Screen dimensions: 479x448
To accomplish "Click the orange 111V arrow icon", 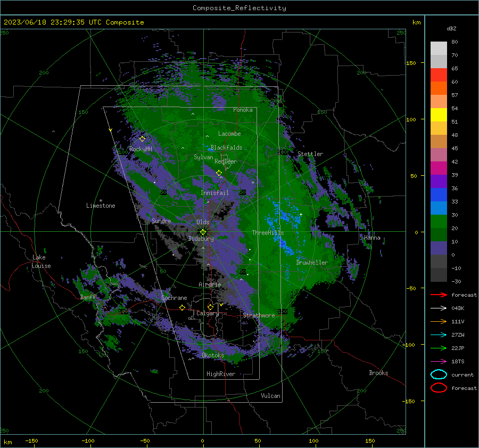I will (439, 321).
